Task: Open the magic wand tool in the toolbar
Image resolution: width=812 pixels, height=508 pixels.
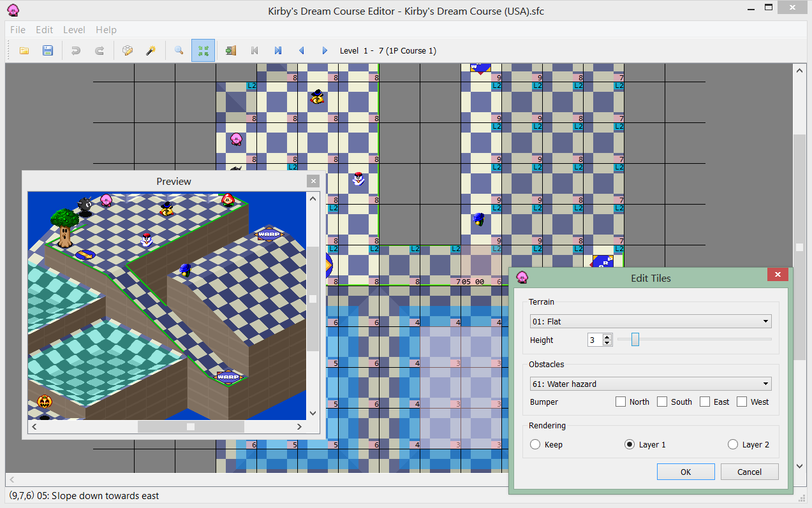Action: pos(151,50)
